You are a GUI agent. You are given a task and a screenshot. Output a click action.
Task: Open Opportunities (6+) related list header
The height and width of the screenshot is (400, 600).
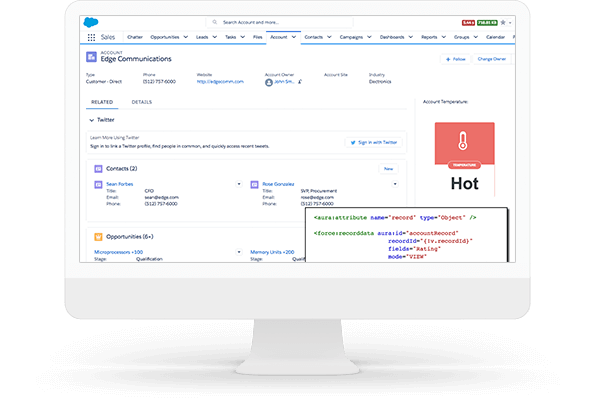(130, 237)
